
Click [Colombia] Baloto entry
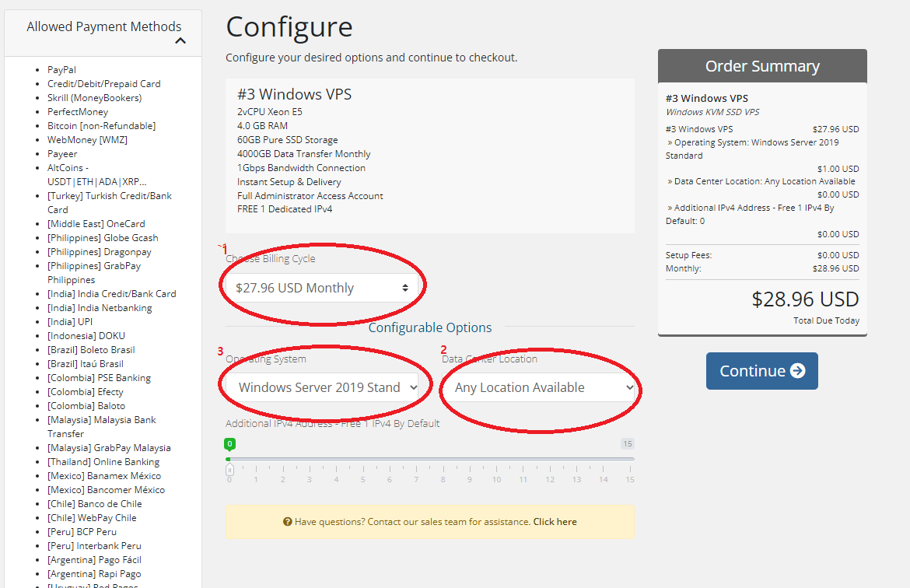(86, 406)
